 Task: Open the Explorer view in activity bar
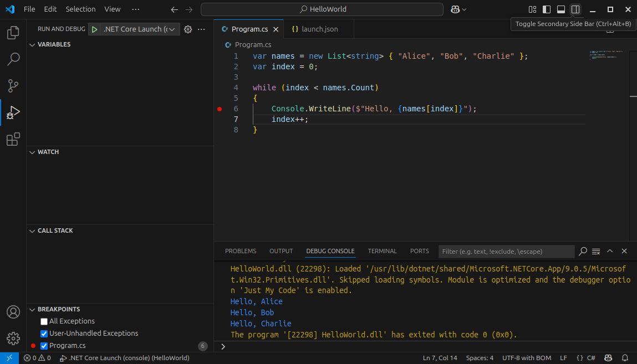point(13,33)
